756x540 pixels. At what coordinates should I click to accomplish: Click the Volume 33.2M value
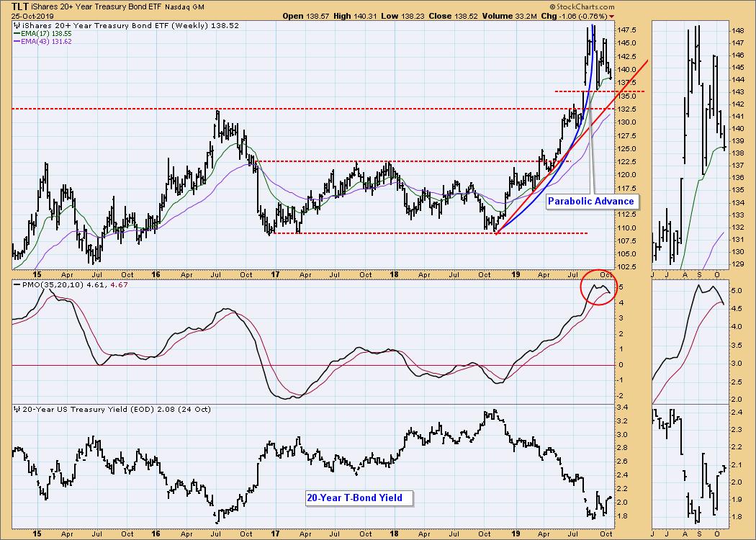point(509,16)
